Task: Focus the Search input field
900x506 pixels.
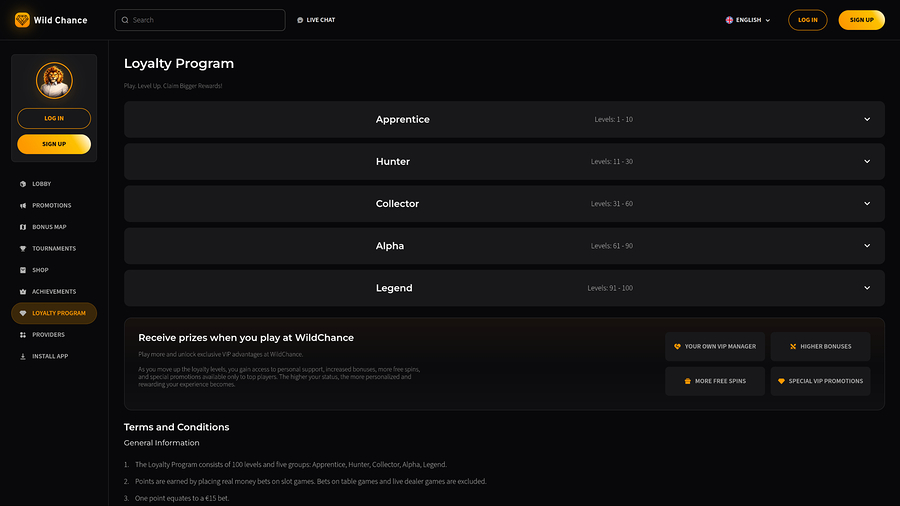Action: click(x=200, y=20)
